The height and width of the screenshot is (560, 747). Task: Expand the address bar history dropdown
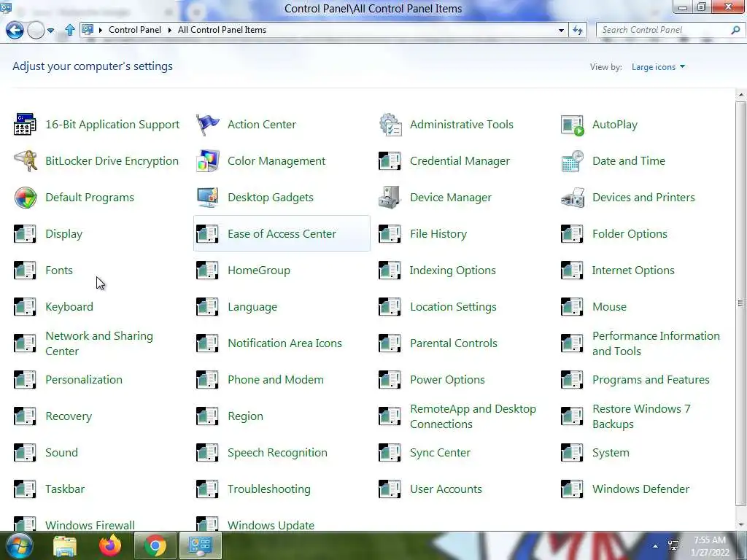561,30
